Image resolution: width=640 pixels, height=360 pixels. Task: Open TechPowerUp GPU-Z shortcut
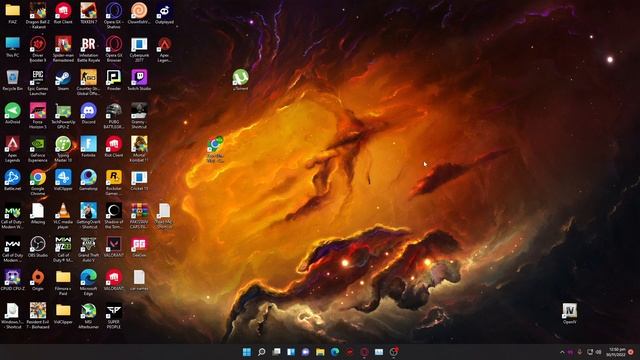(63, 116)
